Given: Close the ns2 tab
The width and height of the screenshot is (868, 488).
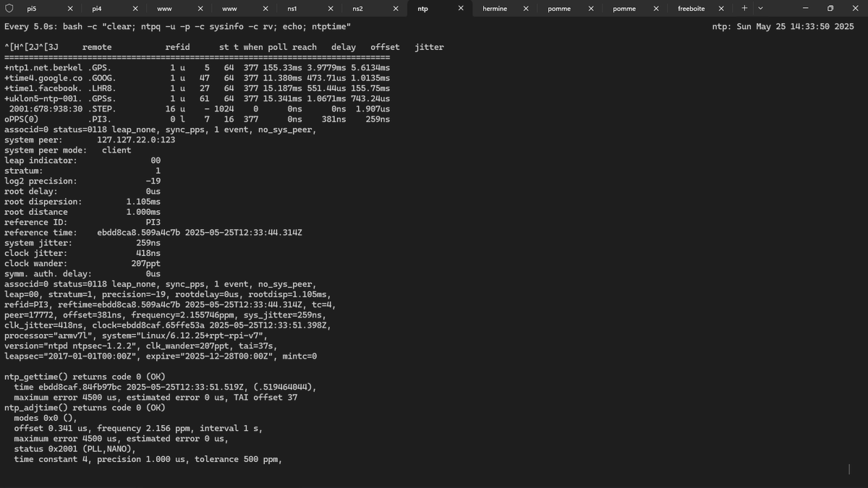Looking at the screenshot, I should (395, 8).
